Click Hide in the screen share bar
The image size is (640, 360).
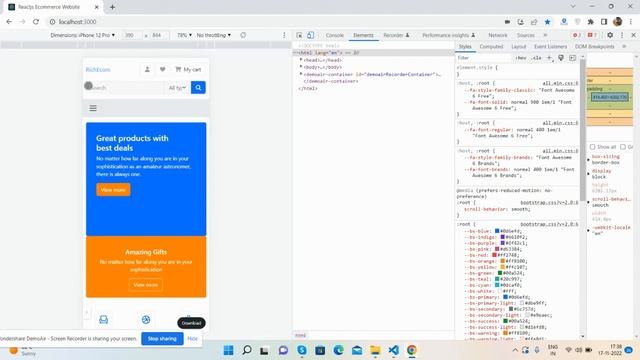[x=193, y=338]
